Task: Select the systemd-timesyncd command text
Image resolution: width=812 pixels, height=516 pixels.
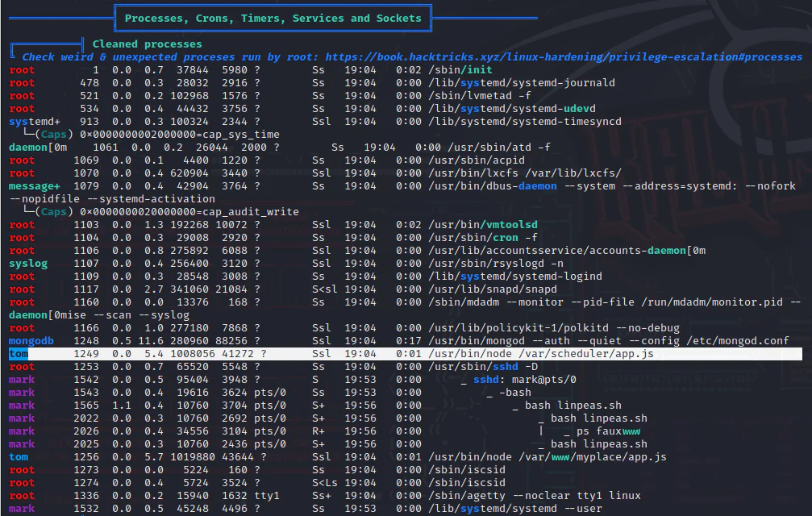Action: (525, 122)
